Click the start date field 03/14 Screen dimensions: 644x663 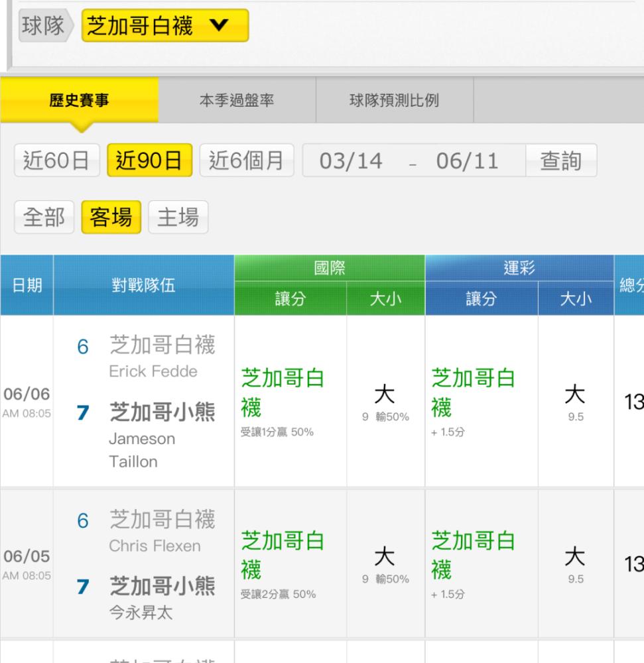351,160
